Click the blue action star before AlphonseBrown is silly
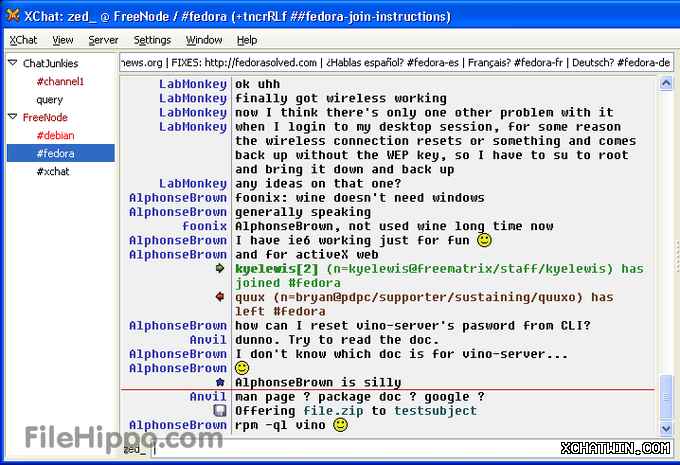680x465 pixels. click(220, 382)
